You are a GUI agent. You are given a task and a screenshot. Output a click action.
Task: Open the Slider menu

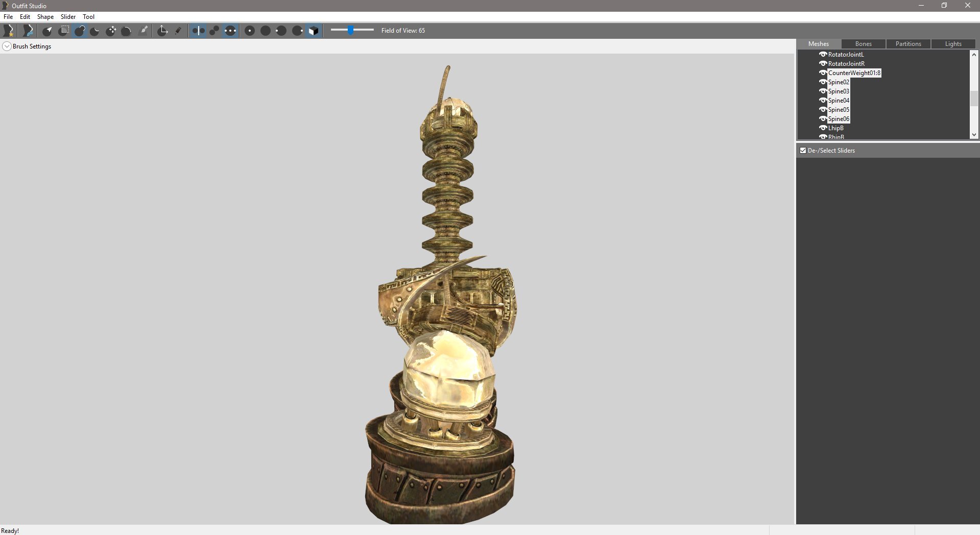(68, 17)
